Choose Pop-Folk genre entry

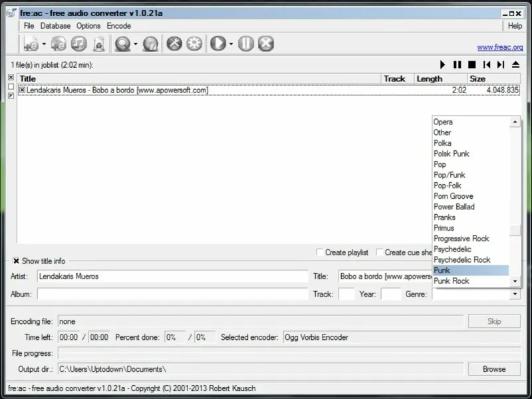[471, 186]
